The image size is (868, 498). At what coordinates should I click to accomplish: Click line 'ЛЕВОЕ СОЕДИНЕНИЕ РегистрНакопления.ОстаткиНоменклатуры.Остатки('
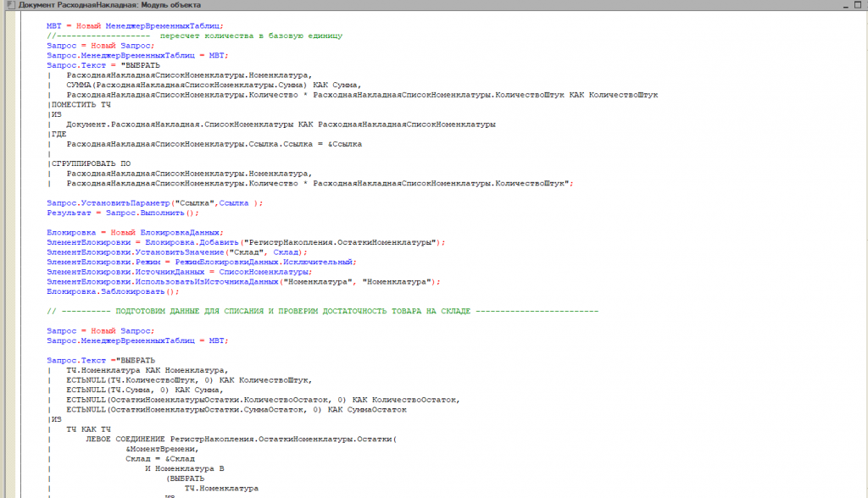click(x=242, y=440)
